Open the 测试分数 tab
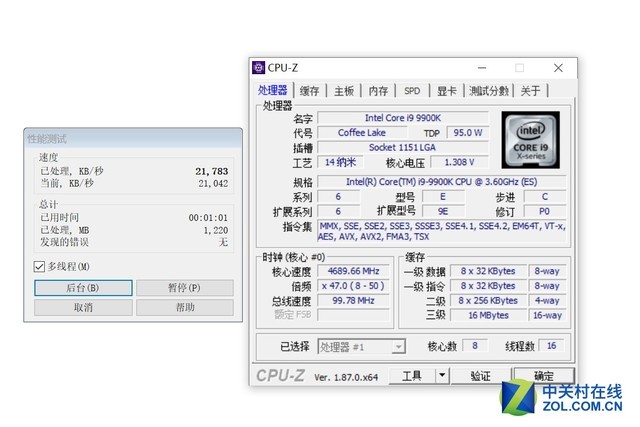The width and height of the screenshot is (640, 427). [489, 91]
